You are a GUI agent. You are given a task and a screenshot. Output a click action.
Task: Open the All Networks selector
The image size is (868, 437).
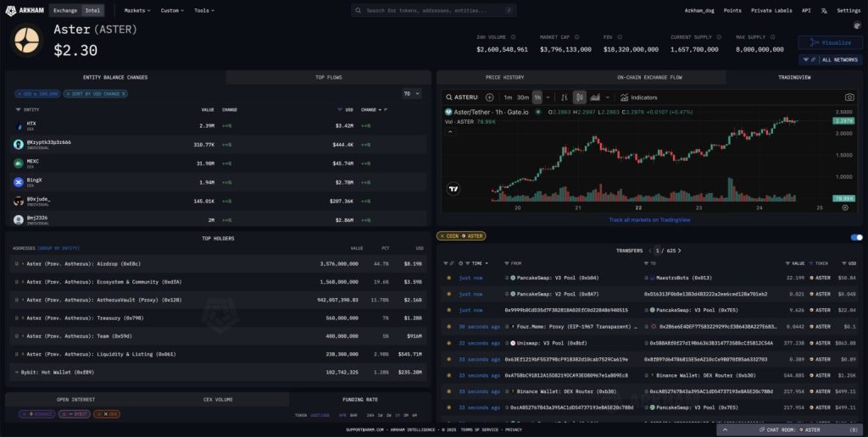(x=831, y=60)
